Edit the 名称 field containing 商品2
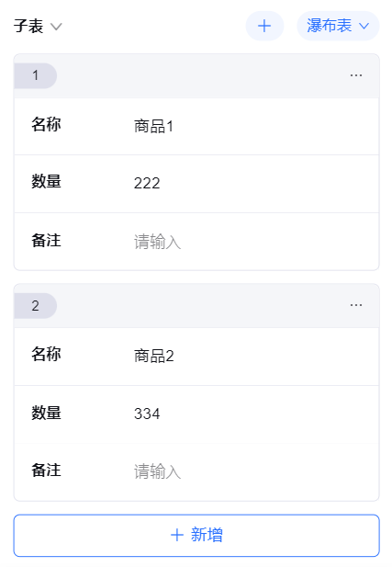 (x=252, y=357)
